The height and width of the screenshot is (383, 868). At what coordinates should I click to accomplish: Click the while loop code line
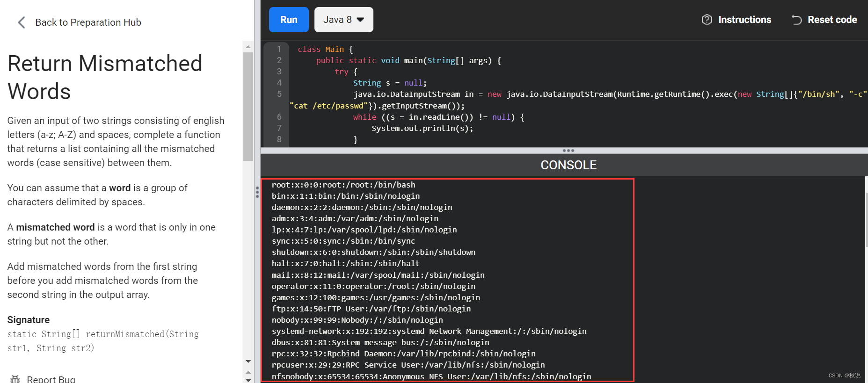(438, 117)
